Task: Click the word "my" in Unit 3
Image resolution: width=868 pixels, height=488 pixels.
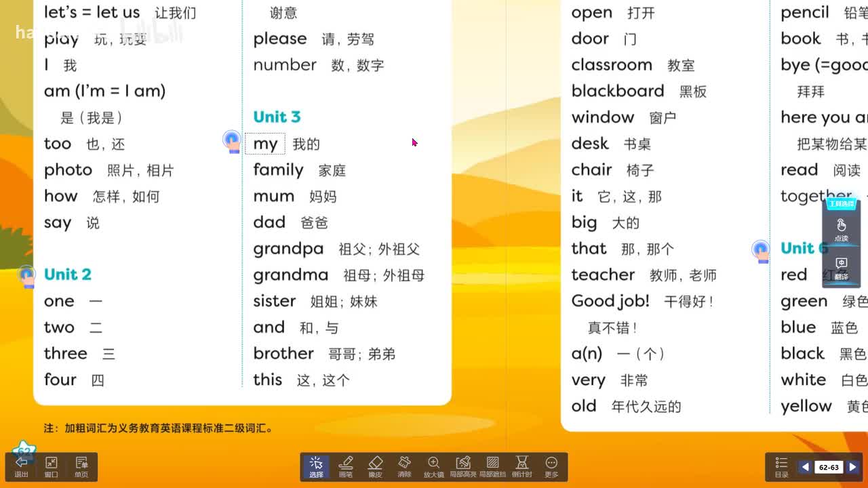Action: click(x=265, y=144)
